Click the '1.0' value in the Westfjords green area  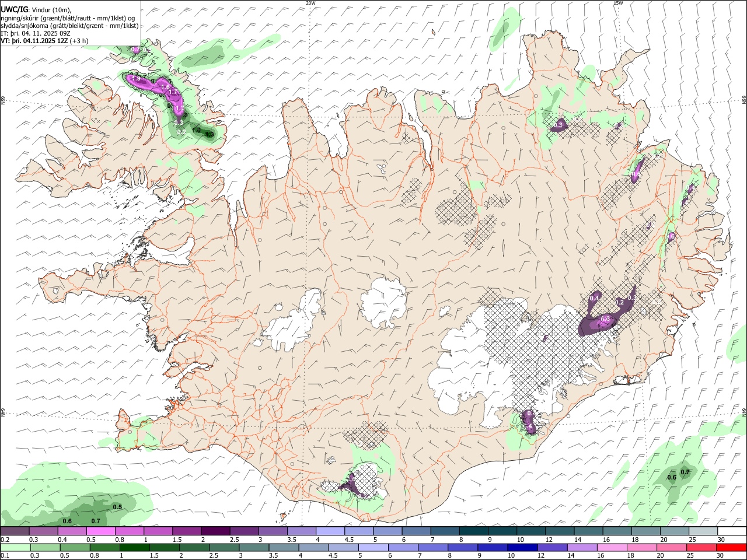(197, 130)
